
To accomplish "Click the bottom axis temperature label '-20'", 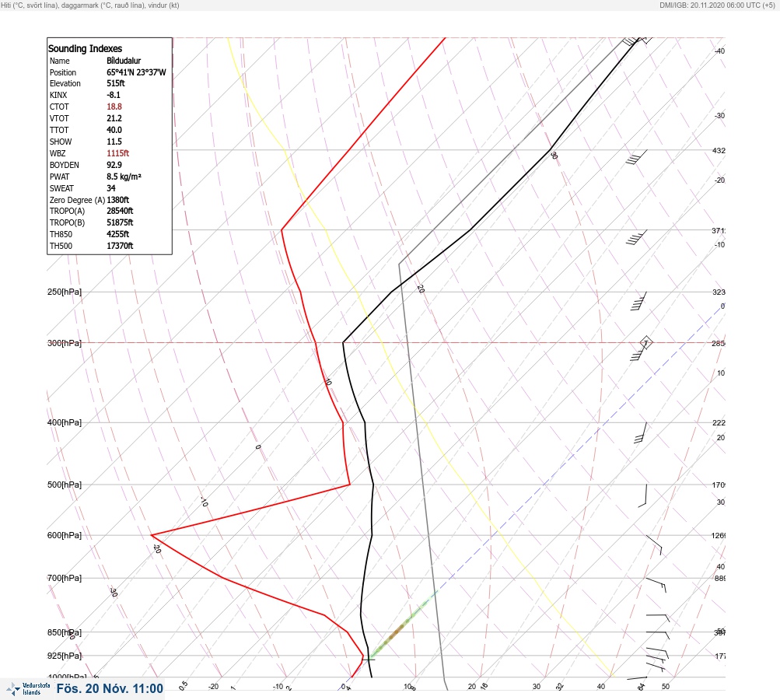I will click(x=213, y=687).
